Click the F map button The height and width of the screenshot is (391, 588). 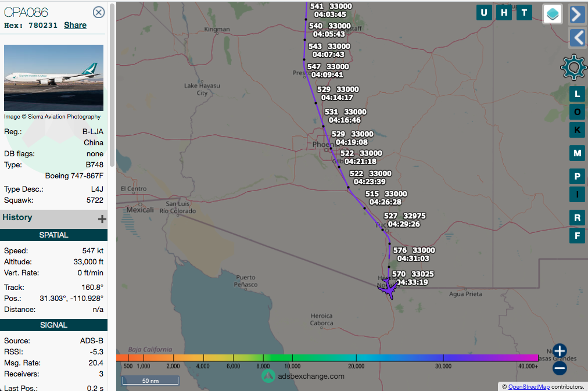(x=577, y=235)
